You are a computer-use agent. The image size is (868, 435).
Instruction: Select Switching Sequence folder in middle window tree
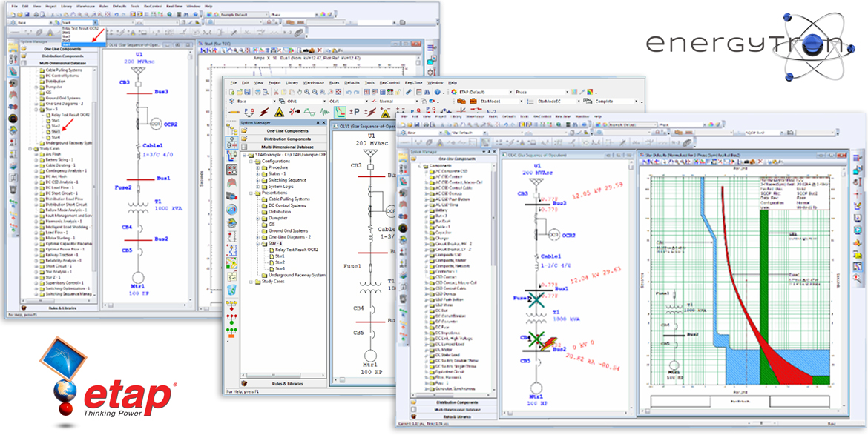[287, 180]
